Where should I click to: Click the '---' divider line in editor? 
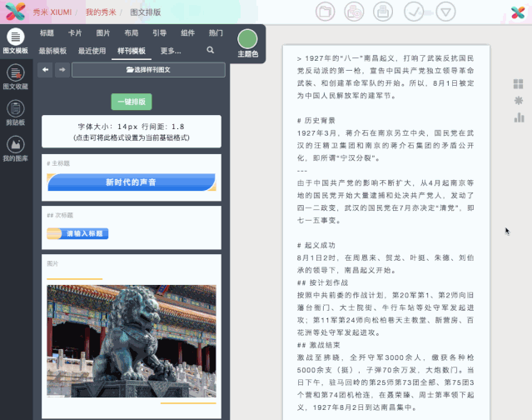[302, 171]
